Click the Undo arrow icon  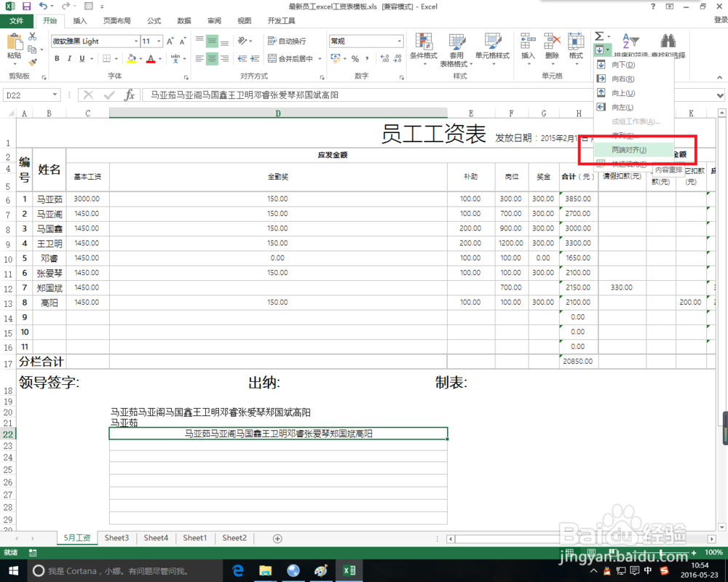pos(43,6)
